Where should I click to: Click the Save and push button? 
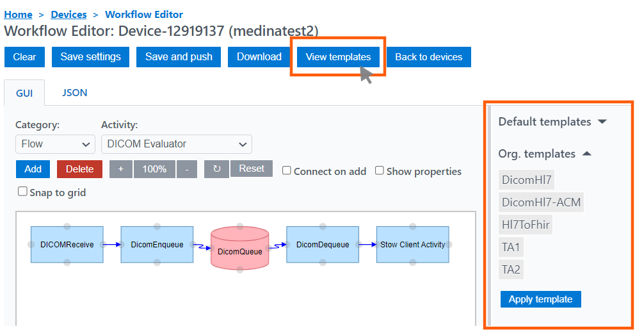[179, 57]
